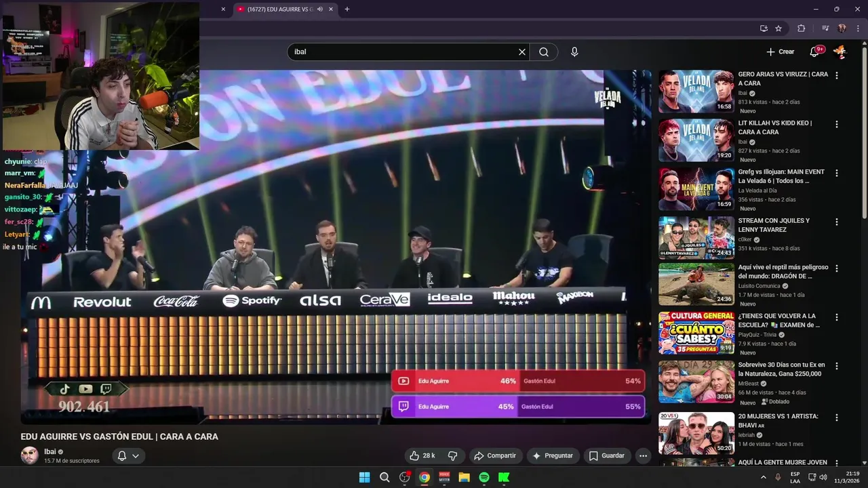Open options for Stream con JQuiles video
This screenshot has height=488, width=868.
pos(837,222)
